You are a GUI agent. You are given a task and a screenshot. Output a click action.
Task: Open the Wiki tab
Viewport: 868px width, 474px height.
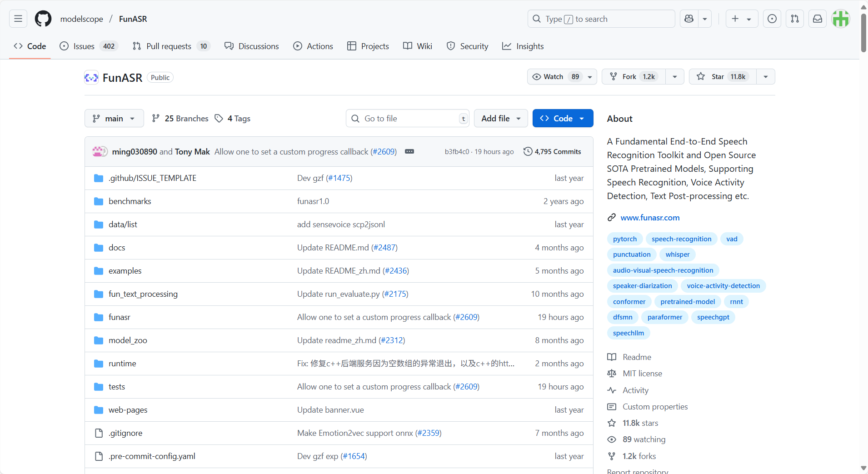(418, 46)
